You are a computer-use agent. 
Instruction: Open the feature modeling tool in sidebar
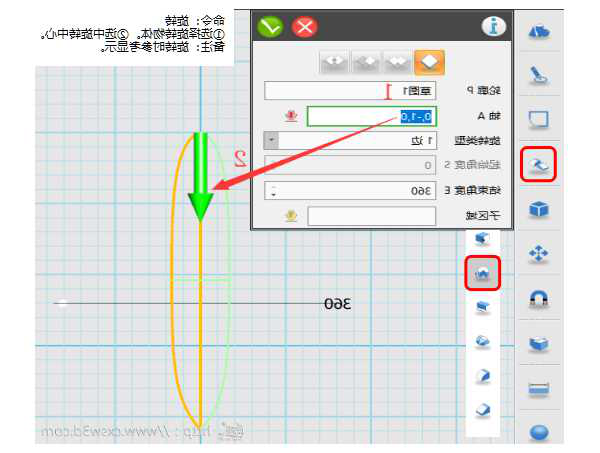[538, 164]
